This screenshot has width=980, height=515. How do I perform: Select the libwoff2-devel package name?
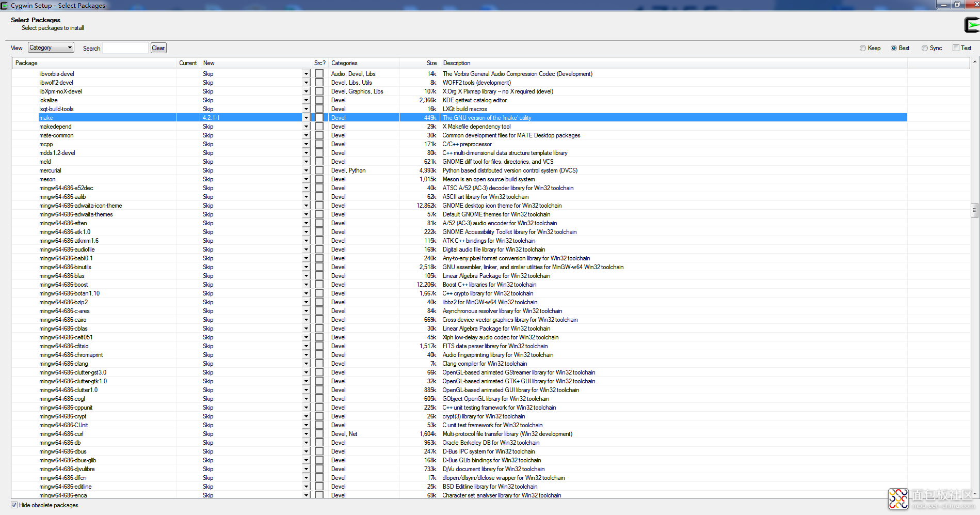(x=56, y=83)
